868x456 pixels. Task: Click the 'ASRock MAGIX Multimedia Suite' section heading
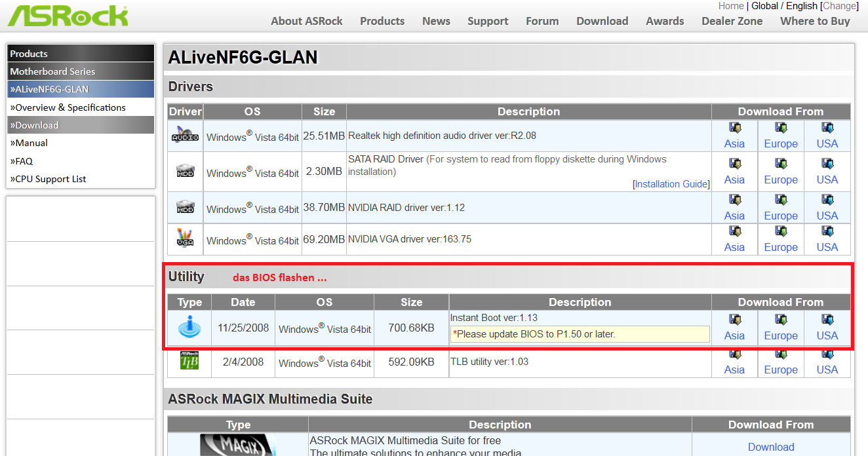pyautogui.click(x=270, y=399)
